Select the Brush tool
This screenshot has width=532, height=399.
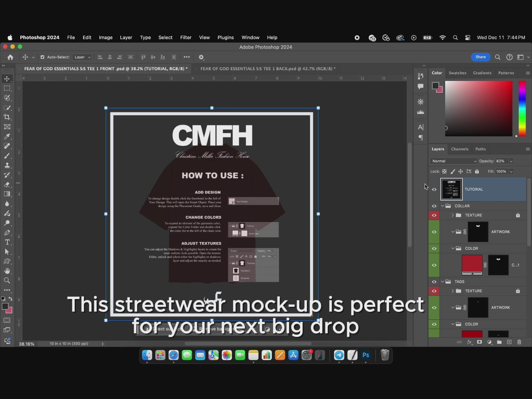point(7,156)
